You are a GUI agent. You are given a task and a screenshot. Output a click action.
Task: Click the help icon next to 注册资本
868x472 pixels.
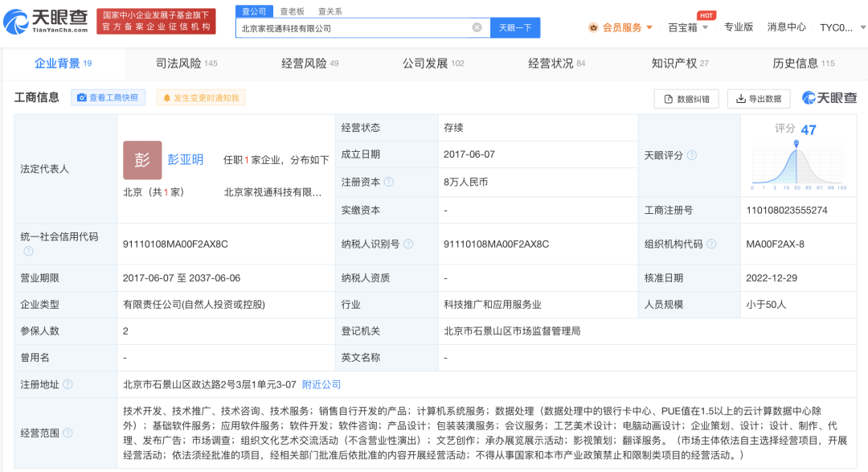pyautogui.click(x=389, y=182)
